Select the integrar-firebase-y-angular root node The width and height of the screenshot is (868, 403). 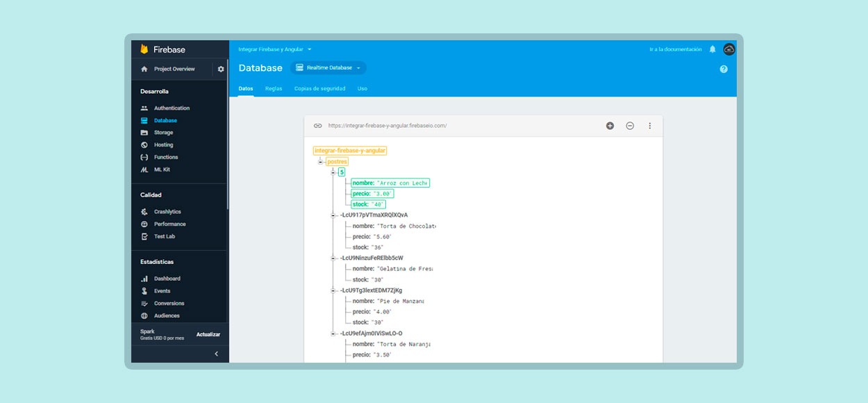click(350, 150)
